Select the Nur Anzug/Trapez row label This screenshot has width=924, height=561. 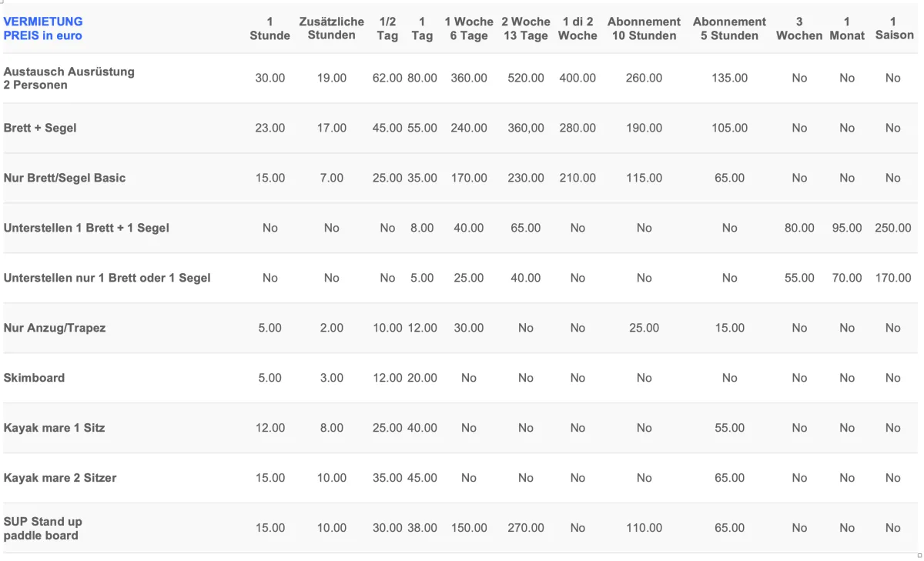point(55,328)
